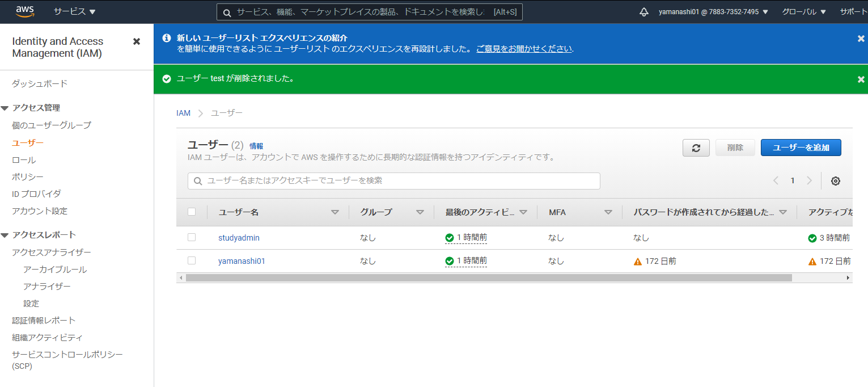Open 設定 under access analyzer
This screenshot has height=387, width=868.
point(31,304)
